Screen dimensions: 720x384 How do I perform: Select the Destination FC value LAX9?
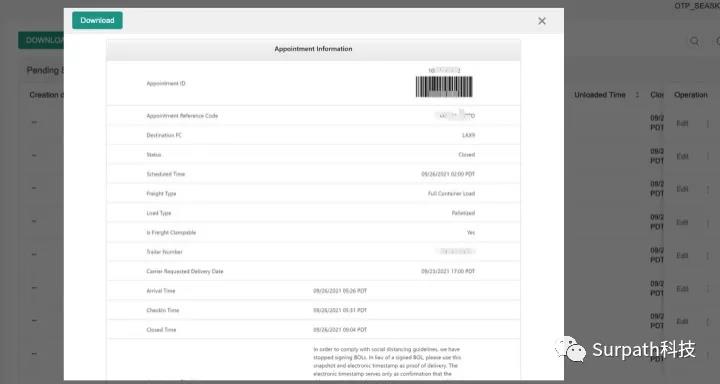coord(468,136)
